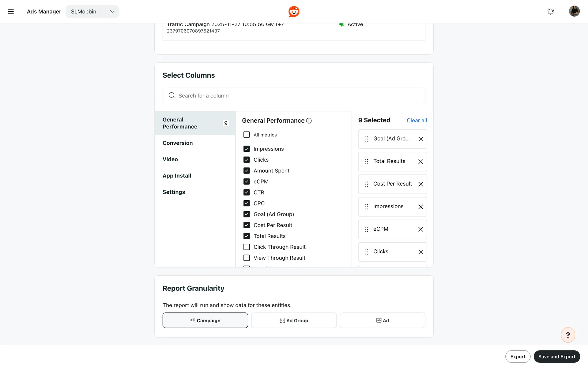The width and height of the screenshot is (588, 368).
Task: Click the Reddit logo icon
Action: click(x=294, y=12)
